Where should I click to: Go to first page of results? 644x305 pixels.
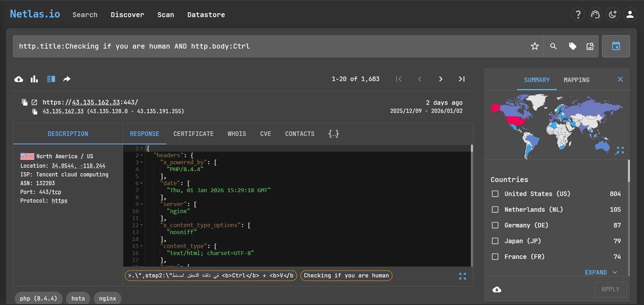[399, 79]
